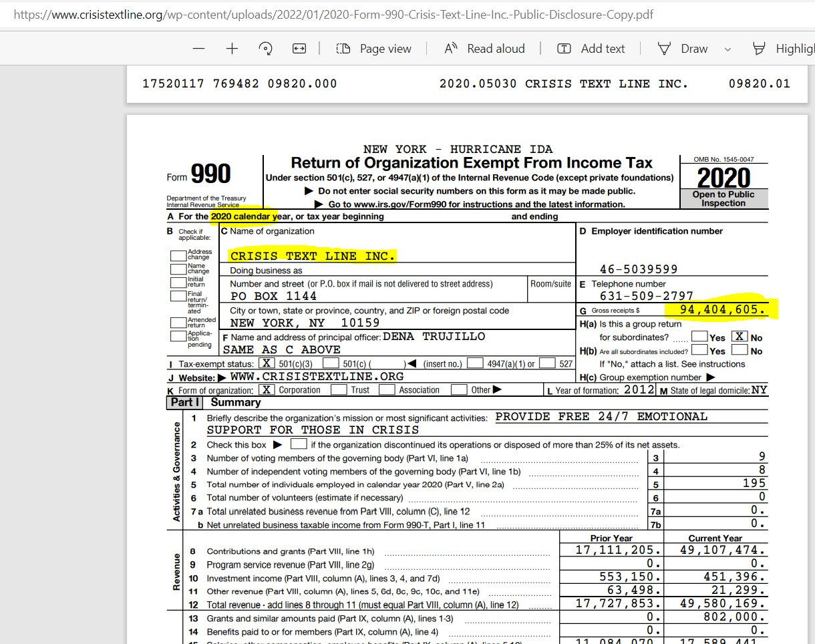Click the CRISIS TEXT LINE INC. organization name

coord(313,256)
